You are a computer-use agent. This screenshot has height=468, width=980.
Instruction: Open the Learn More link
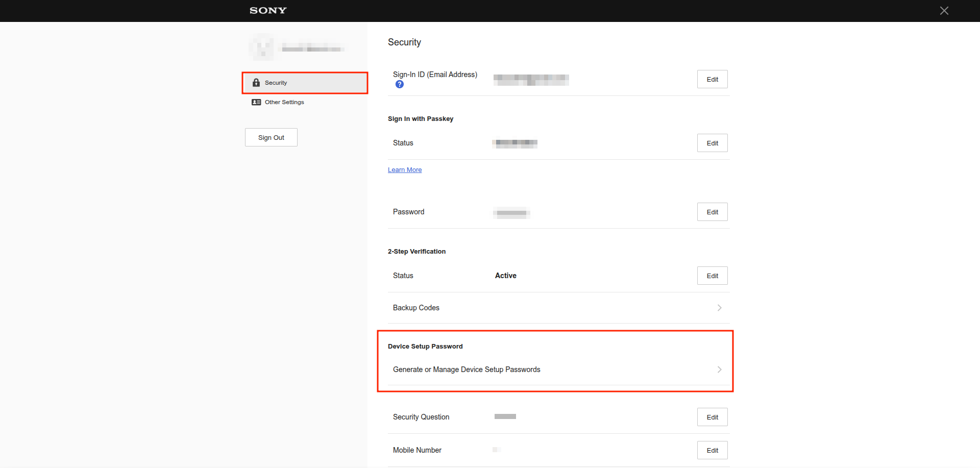[405, 170]
